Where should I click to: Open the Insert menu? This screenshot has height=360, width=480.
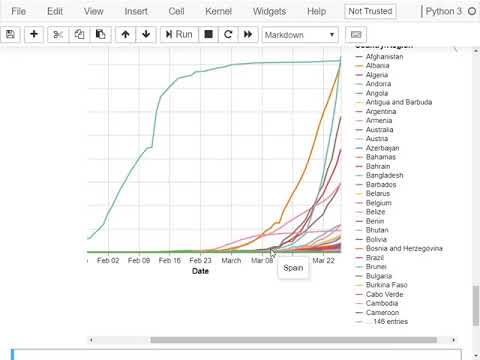[x=136, y=11]
